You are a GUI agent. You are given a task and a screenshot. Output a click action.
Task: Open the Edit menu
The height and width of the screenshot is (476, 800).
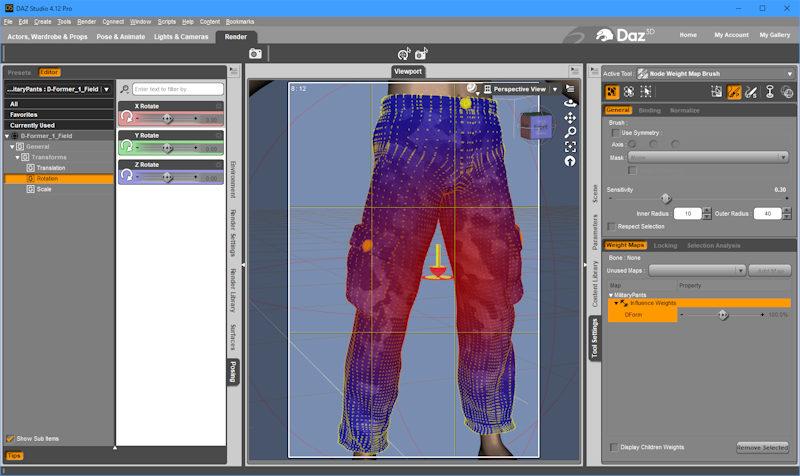[23, 21]
